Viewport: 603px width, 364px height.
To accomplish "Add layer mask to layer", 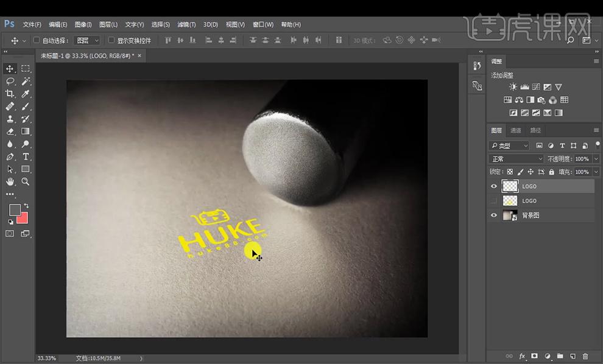I will coord(534,356).
